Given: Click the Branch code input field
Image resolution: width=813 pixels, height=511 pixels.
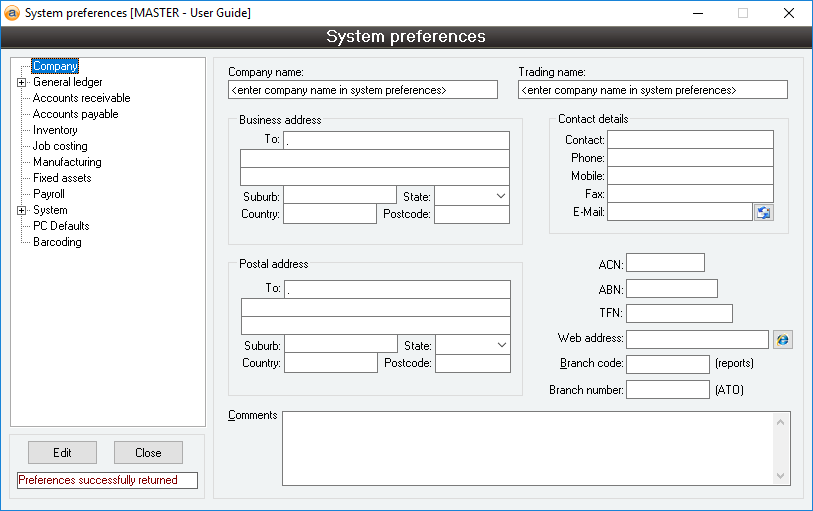Looking at the screenshot, I should [667, 364].
